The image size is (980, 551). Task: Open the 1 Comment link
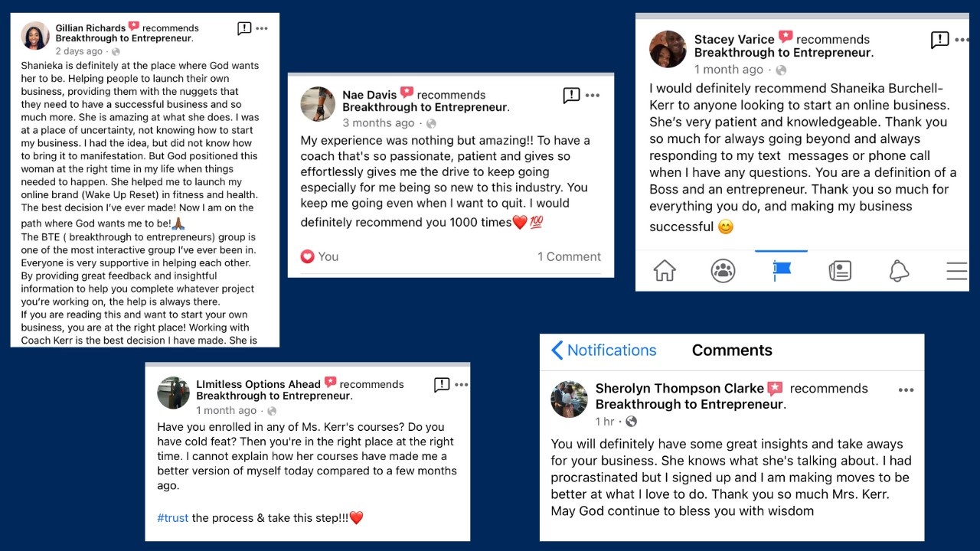pos(569,256)
